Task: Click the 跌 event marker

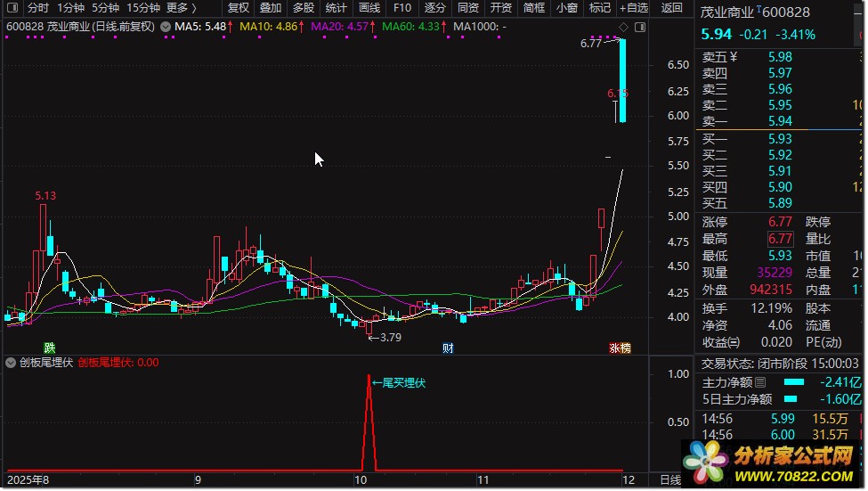Action: pyautogui.click(x=50, y=348)
